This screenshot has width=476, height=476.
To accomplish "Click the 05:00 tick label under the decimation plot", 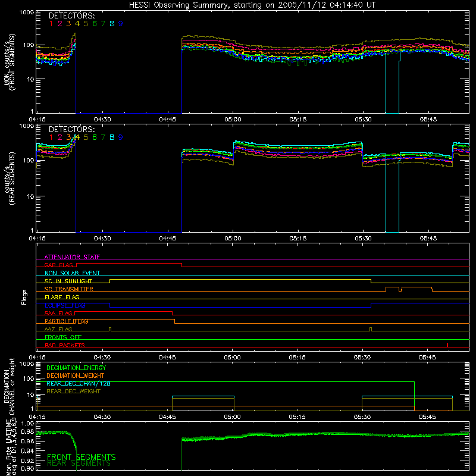I will (232, 417).
